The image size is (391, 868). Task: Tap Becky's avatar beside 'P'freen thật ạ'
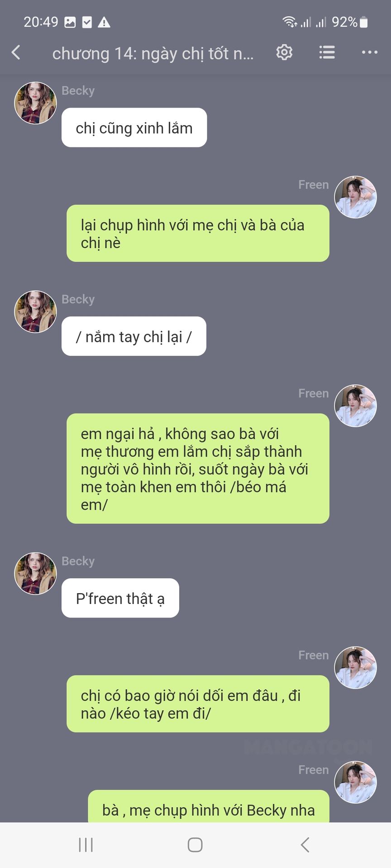point(36,573)
